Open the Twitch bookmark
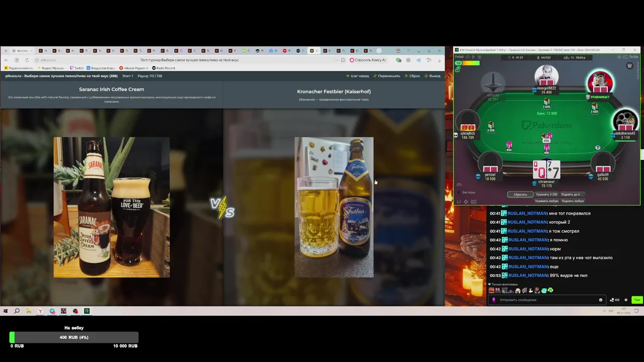 coord(77,68)
